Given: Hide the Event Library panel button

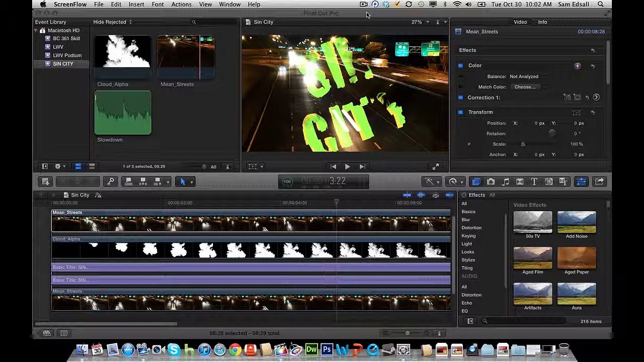Looking at the screenshot, I should point(45,166).
